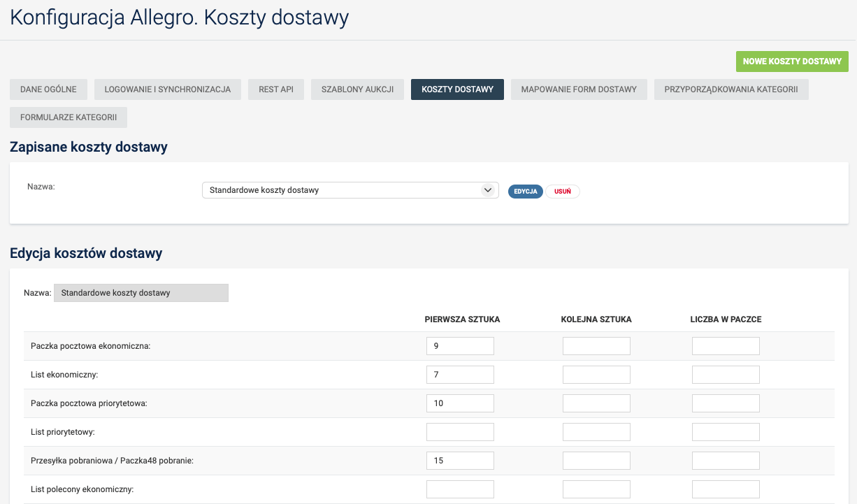
Task: Click Liczba w paczce field for List polecony ekonomiczny
Action: (x=726, y=489)
